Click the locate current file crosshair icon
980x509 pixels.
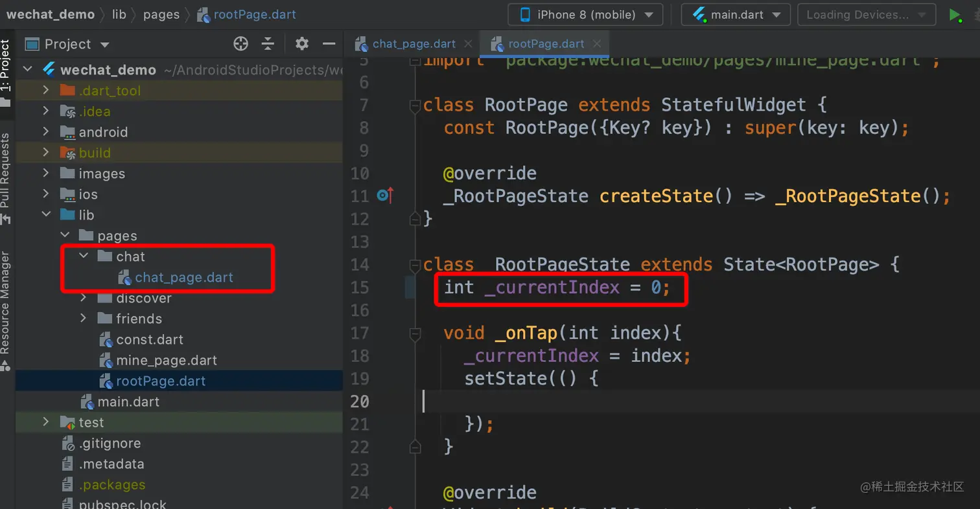241,44
